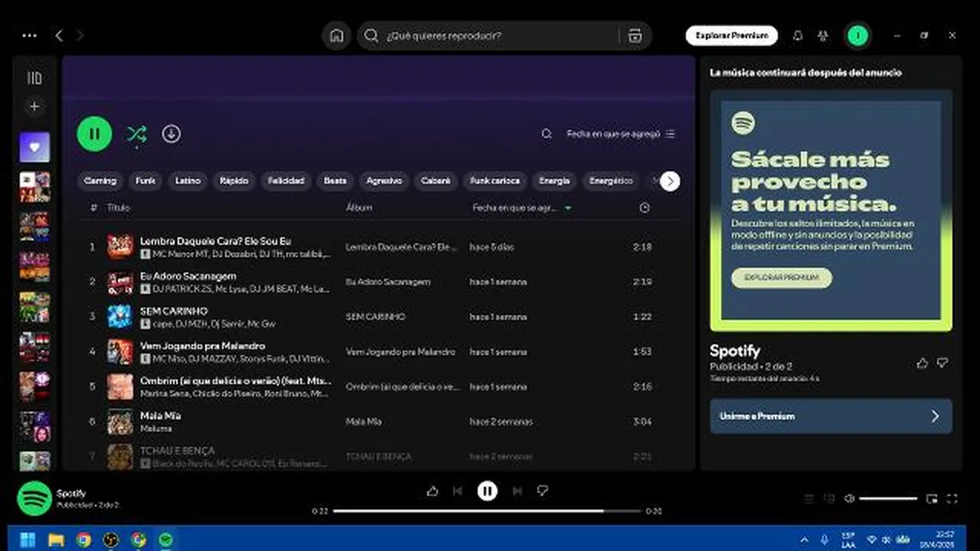This screenshot has height=551, width=980.
Task: Adjust the volume slider
Action: pos(888,499)
